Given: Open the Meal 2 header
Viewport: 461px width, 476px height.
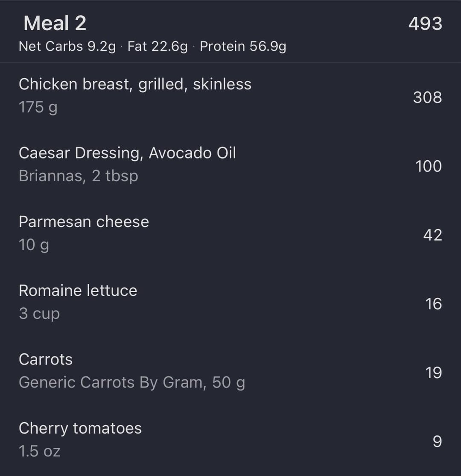Looking at the screenshot, I should click(x=55, y=23).
